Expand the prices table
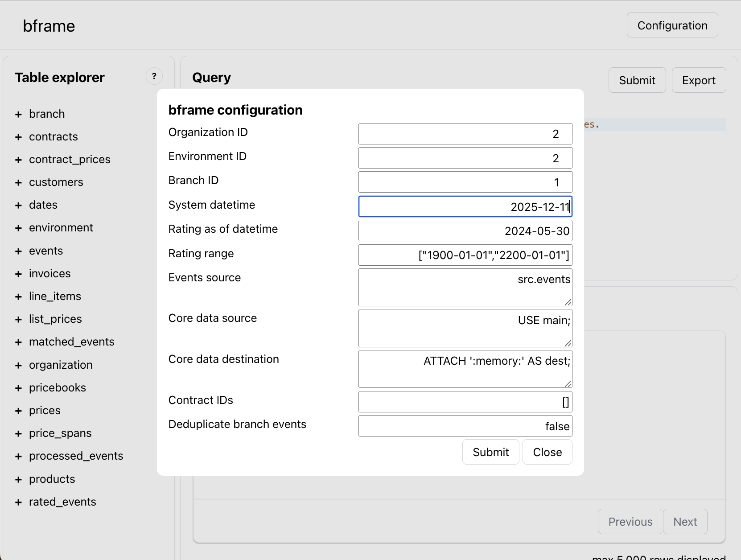 click(x=18, y=411)
